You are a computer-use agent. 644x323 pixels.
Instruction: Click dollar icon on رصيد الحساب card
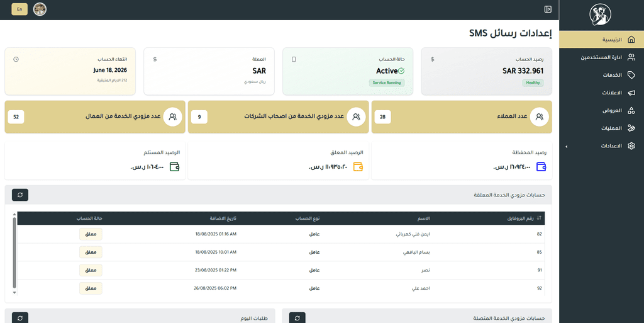coord(433,60)
